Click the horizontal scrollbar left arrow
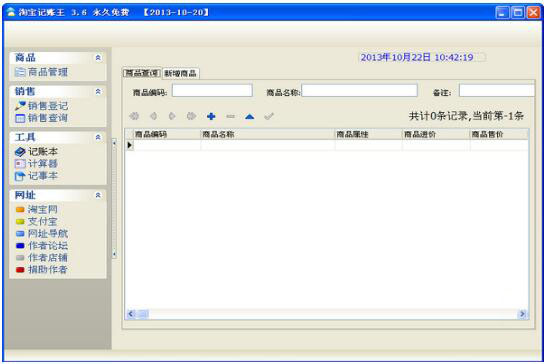Image resolution: width=546 pixels, height=364 pixels. (x=131, y=314)
